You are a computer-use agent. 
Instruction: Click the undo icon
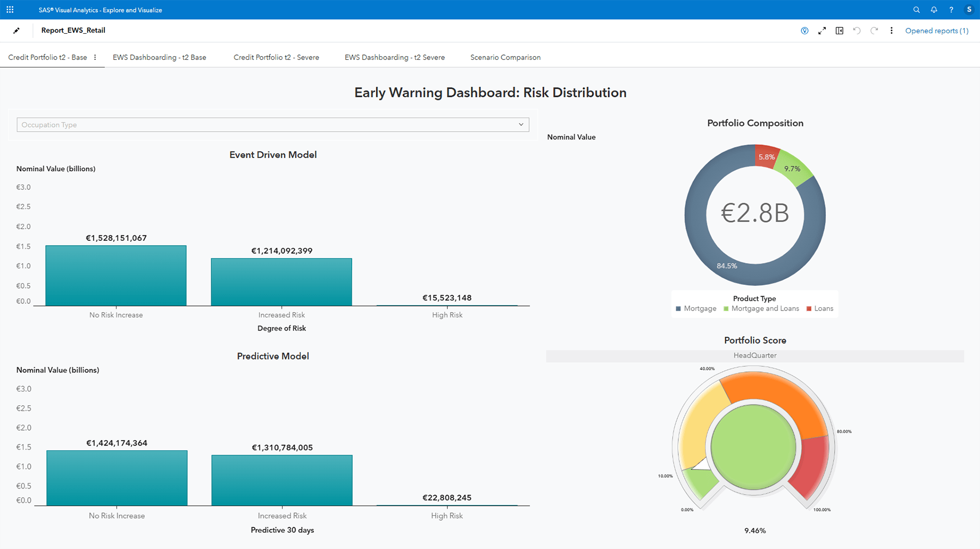[x=856, y=30]
